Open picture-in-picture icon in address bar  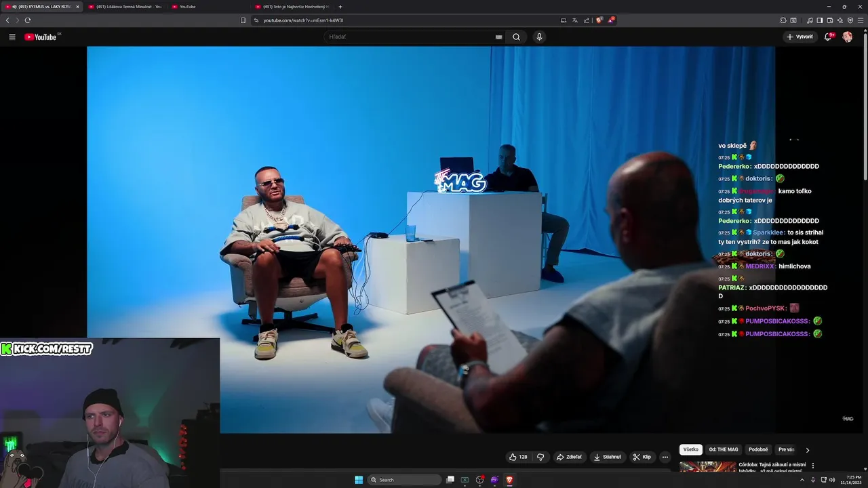tap(564, 20)
